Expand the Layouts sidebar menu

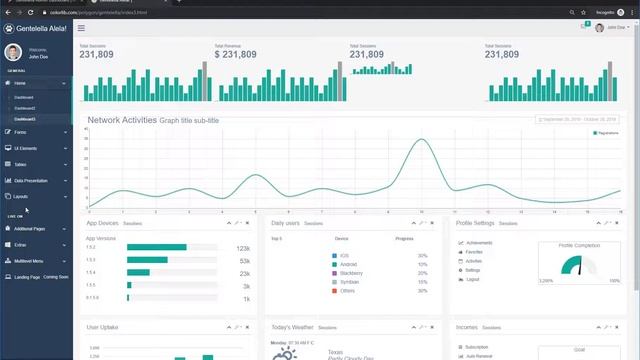(36, 197)
